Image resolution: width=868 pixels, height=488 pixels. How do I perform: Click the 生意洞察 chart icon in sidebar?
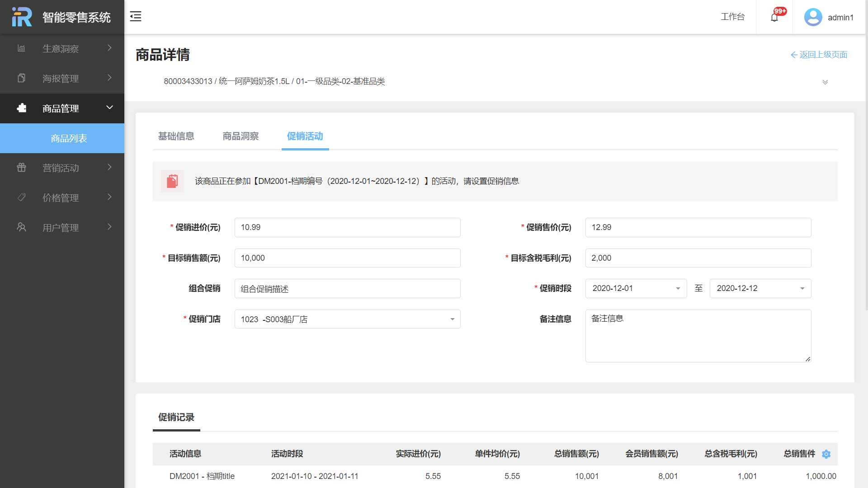[x=21, y=48]
